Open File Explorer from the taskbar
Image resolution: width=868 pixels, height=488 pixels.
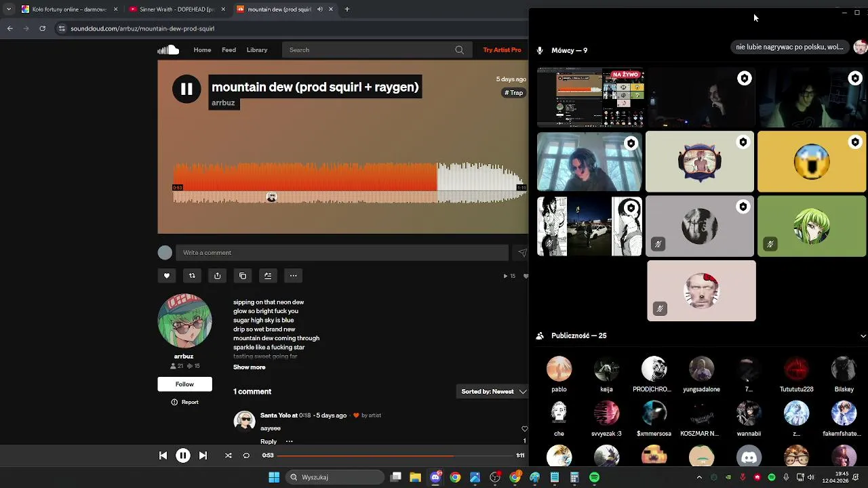415,477
